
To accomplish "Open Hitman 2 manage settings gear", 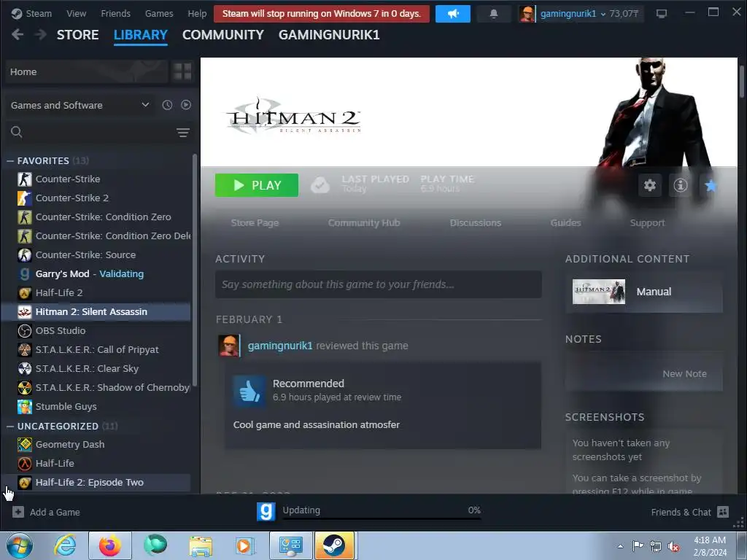I will tap(650, 184).
